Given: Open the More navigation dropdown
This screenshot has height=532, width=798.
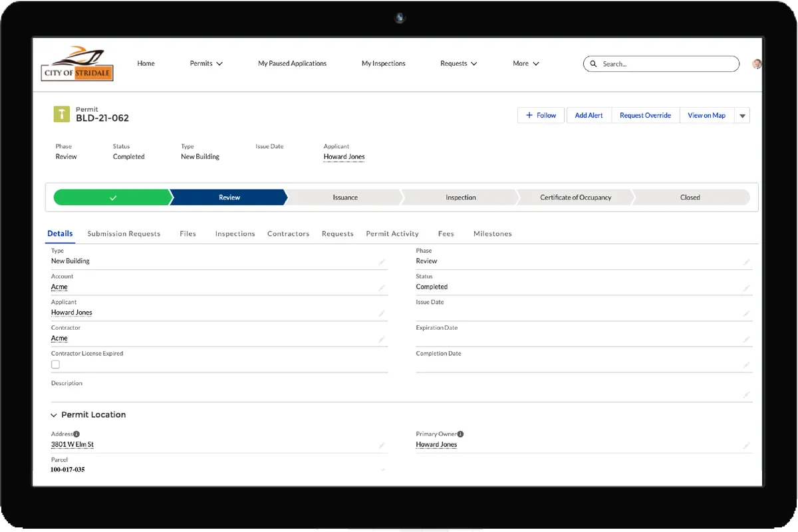Looking at the screenshot, I should pos(526,64).
